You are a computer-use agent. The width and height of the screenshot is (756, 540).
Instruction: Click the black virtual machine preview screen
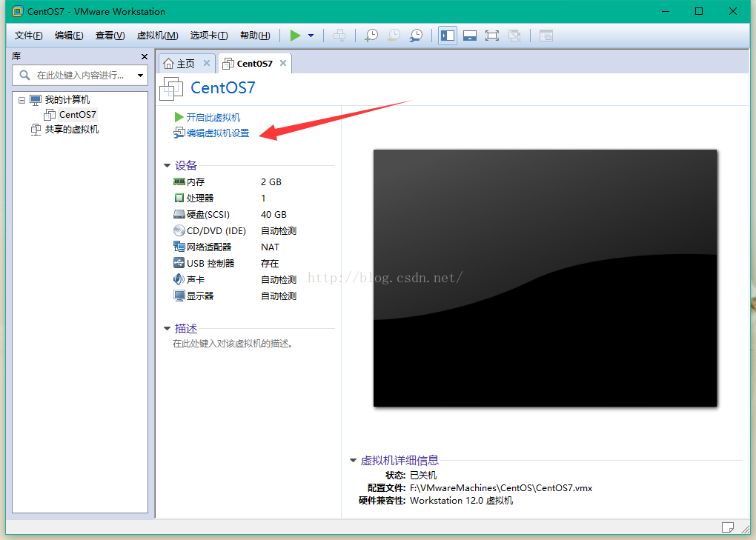click(545, 278)
